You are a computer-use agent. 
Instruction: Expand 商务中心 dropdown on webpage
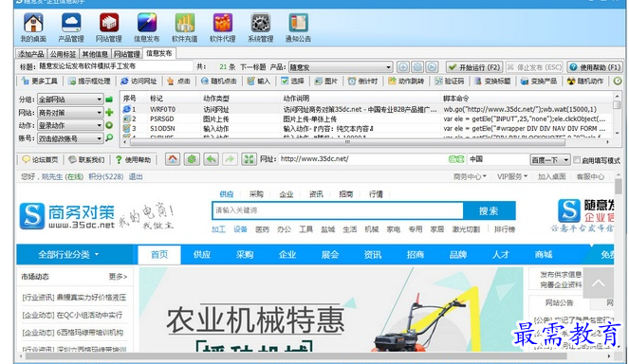click(470, 176)
